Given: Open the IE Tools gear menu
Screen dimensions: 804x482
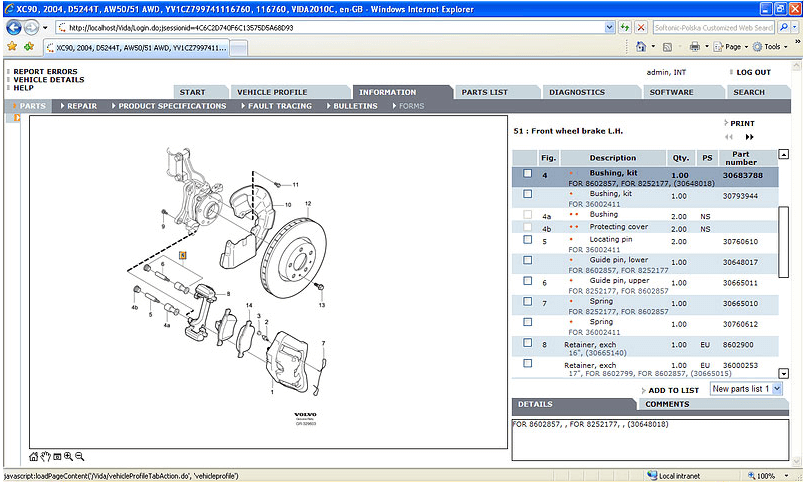Looking at the screenshot, I should tap(769, 47).
